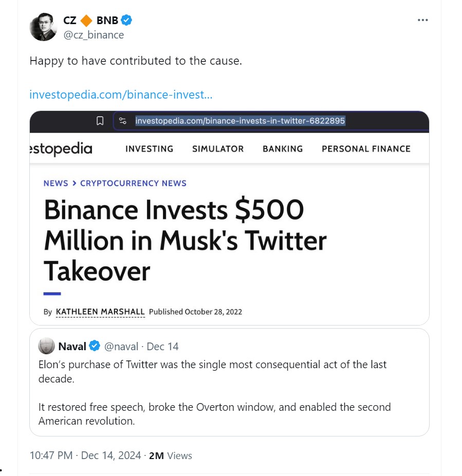Open the @cz_binance handle
The width and height of the screenshot is (462, 476).
pos(94,35)
